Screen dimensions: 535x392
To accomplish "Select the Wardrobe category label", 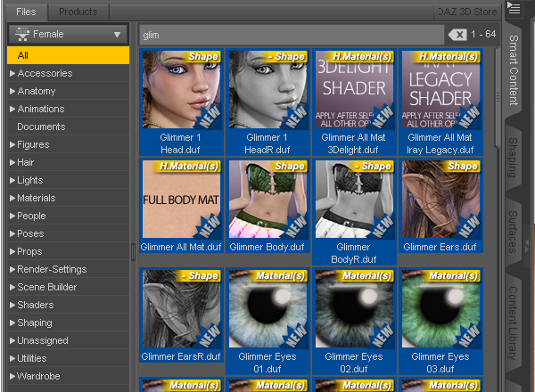I will [x=38, y=376].
